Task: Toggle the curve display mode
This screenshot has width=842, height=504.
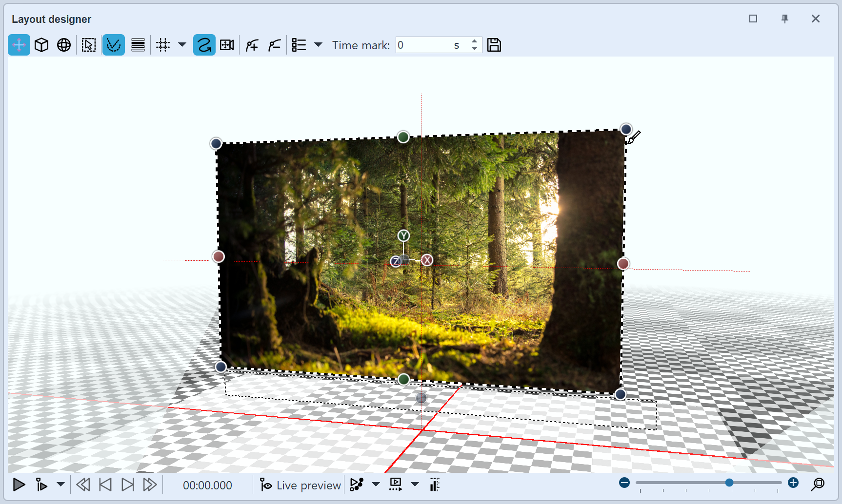Action: click(x=113, y=44)
